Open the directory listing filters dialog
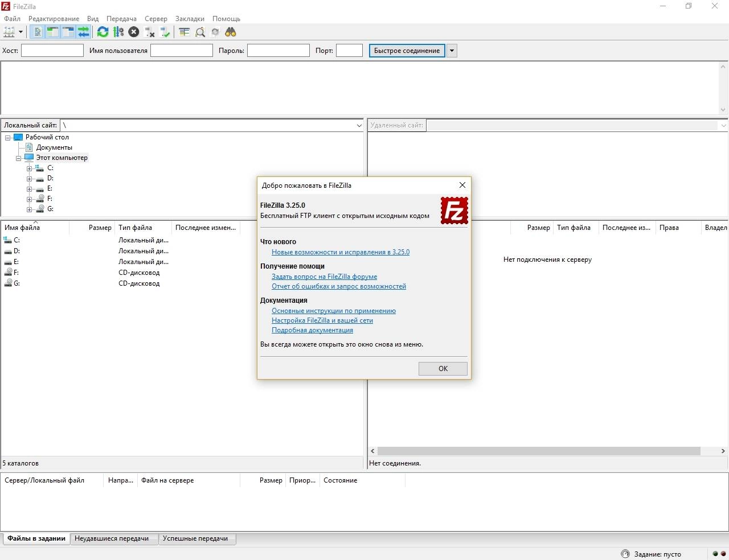729x560 pixels. coord(184,32)
